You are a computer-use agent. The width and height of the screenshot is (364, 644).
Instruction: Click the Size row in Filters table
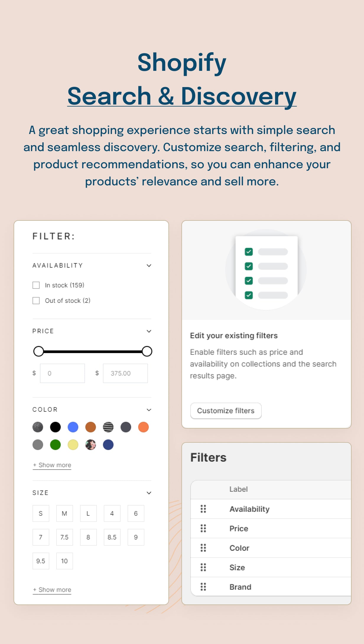click(x=271, y=567)
